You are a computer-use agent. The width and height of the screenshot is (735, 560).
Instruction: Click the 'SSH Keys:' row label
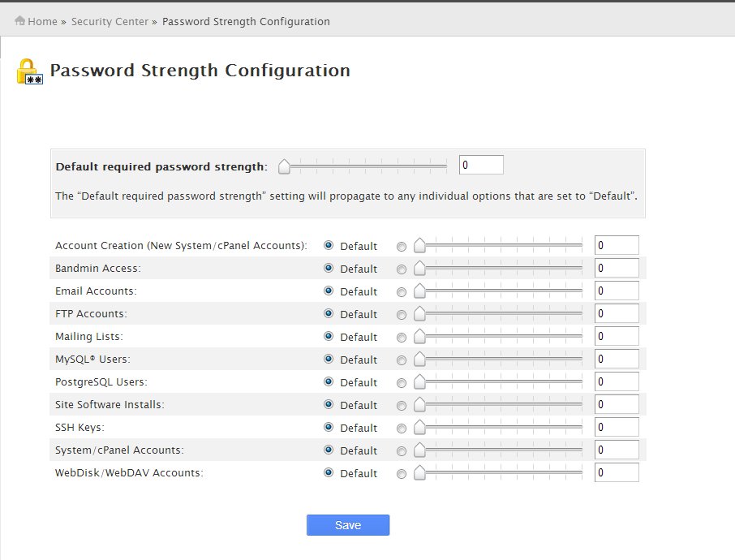coord(80,427)
